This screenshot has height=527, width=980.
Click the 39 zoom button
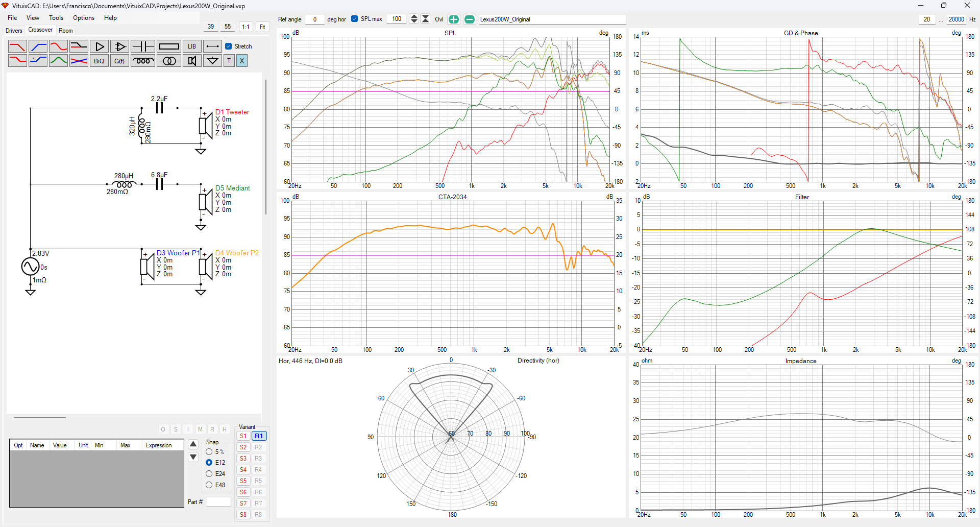(211, 27)
